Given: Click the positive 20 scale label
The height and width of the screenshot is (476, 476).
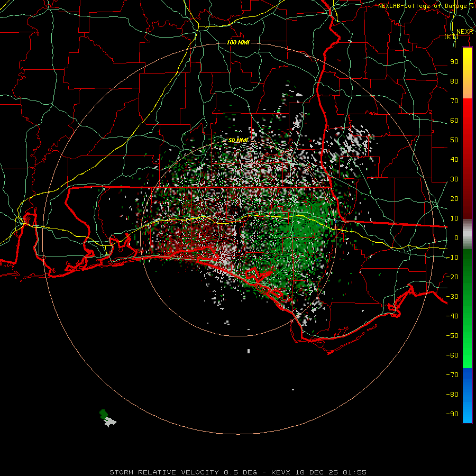Looking at the screenshot, I should pyautogui.click(x=454, y=199).
